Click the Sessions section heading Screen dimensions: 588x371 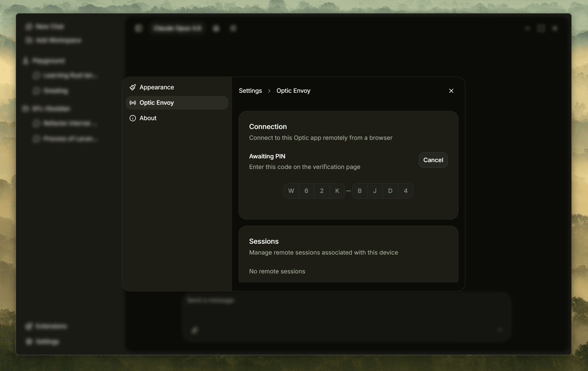pos(264,241)
